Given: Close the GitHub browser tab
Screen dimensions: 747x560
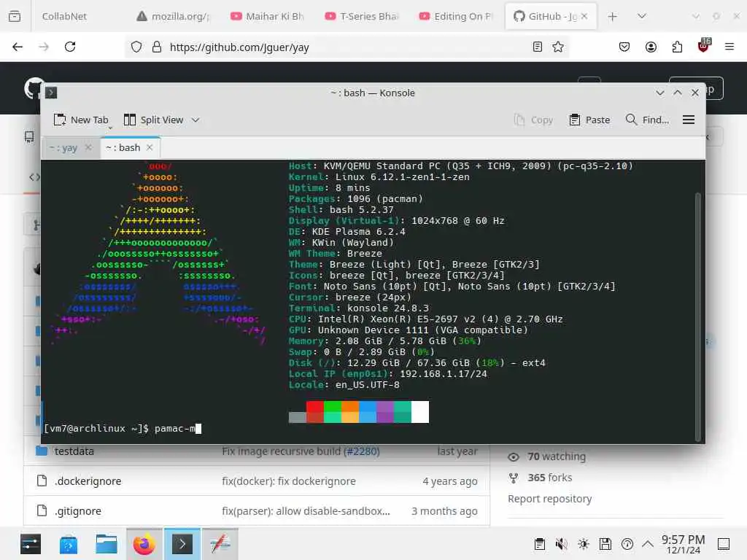Looking at the screenshot, I should (x=584, y=16).
